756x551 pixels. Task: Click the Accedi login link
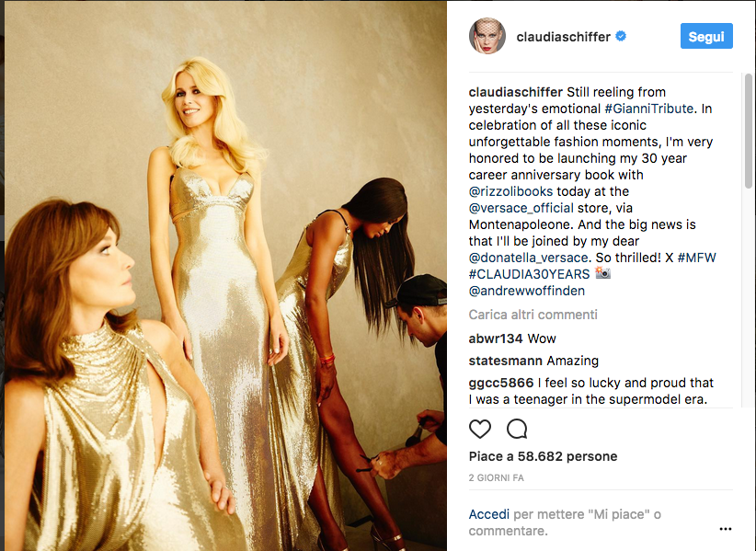(x=489, y=514)
